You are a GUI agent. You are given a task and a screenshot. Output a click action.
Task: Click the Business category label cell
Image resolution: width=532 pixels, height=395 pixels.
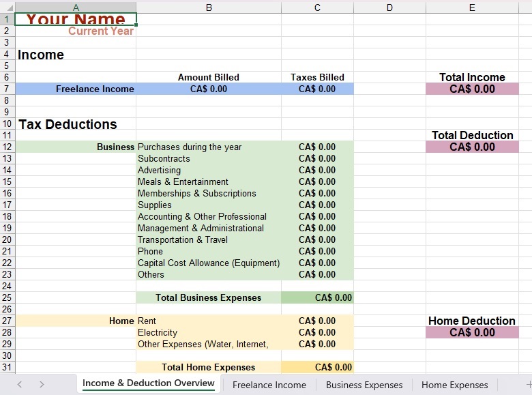tap(76, 147)
